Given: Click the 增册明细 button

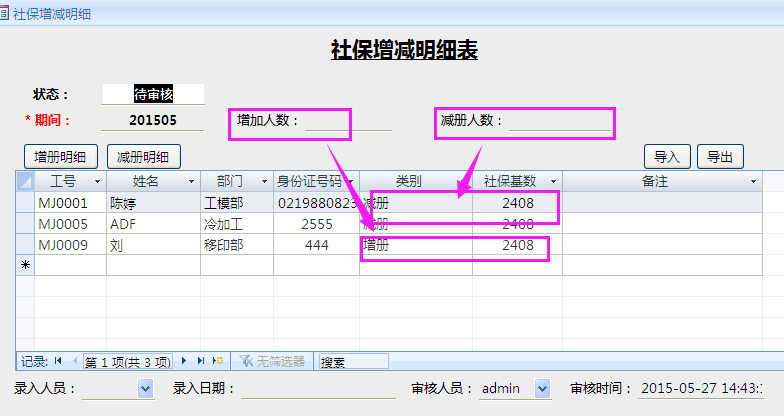Looking at the screenshot, I should [x=61, y=156].
